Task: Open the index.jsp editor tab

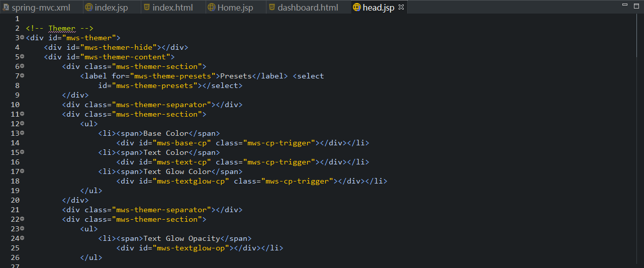Action: point(112,8)
